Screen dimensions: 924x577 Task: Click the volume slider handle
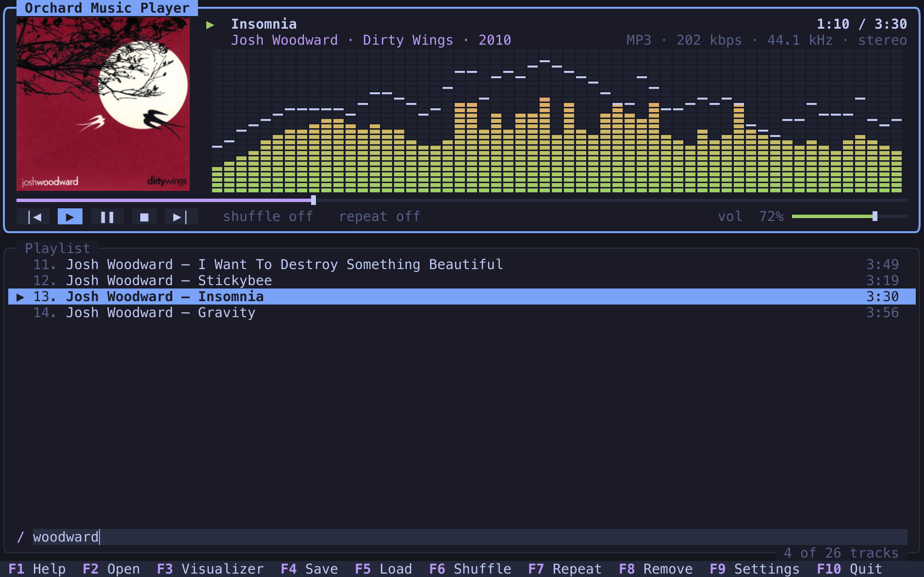(x=875, y=216)
